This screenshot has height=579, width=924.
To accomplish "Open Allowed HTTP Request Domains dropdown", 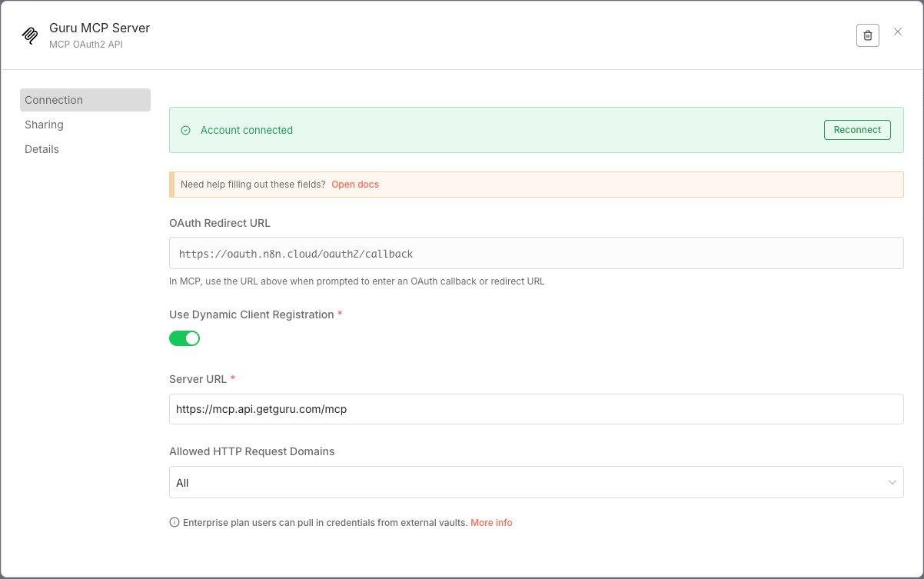I will pos(536,482).
